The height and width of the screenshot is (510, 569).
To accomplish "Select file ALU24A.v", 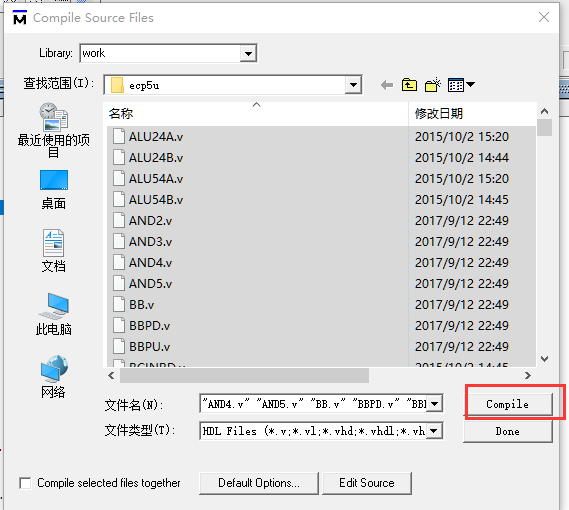I will pyautogui.click(x=156, y=137).
